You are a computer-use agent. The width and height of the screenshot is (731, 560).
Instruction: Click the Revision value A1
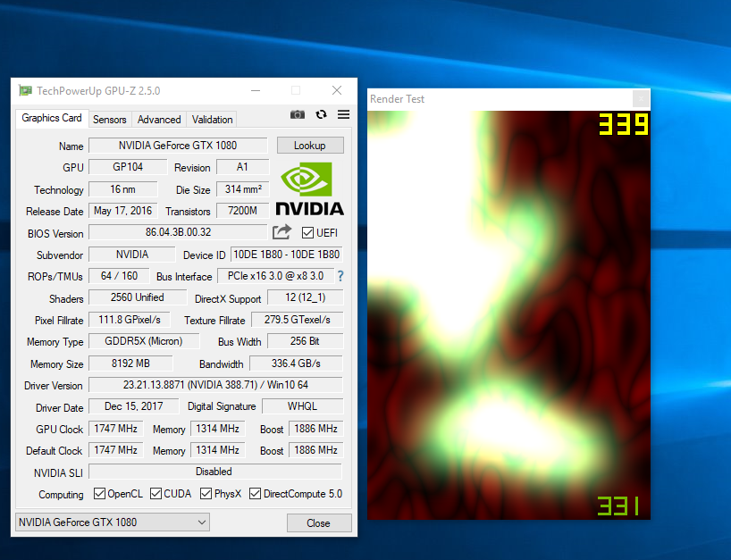(242, 167)
